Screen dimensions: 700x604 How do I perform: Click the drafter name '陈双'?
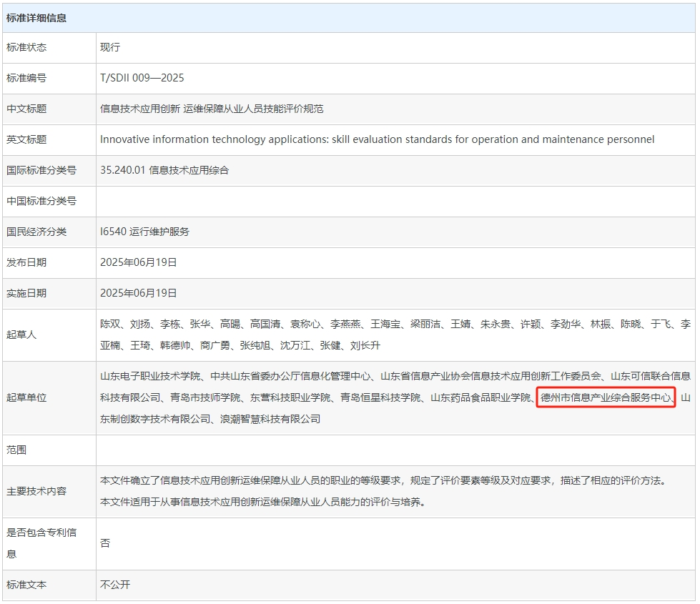[110, 324]
